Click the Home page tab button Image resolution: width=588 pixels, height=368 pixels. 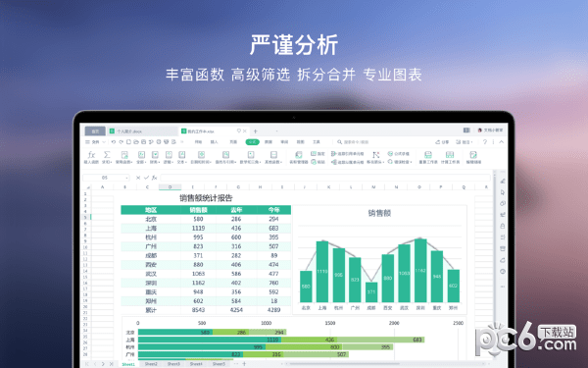(x=95, y=131)
